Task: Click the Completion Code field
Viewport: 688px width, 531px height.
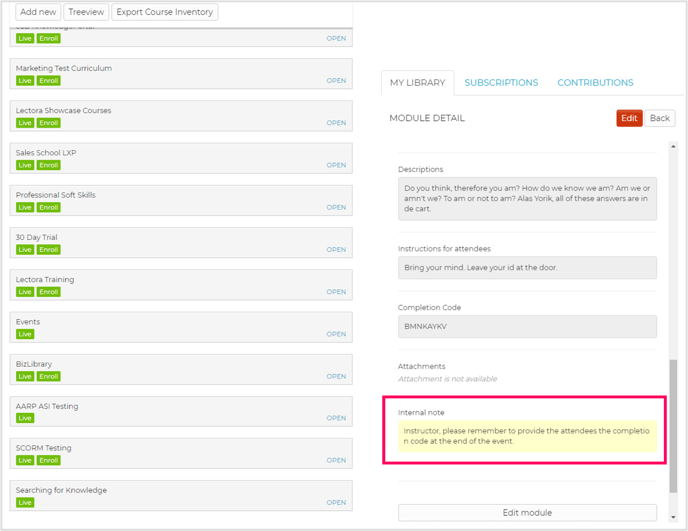Action: (x=527, y=326)
